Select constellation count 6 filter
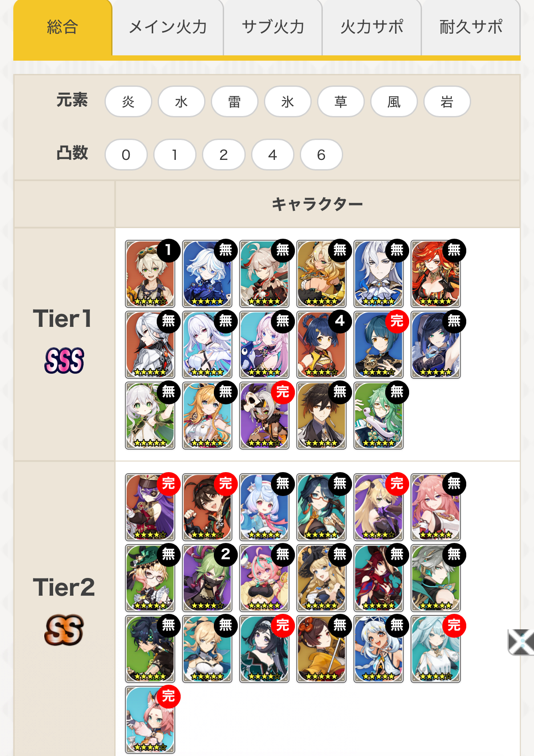The image size is (534, 756). pos(321,155)
